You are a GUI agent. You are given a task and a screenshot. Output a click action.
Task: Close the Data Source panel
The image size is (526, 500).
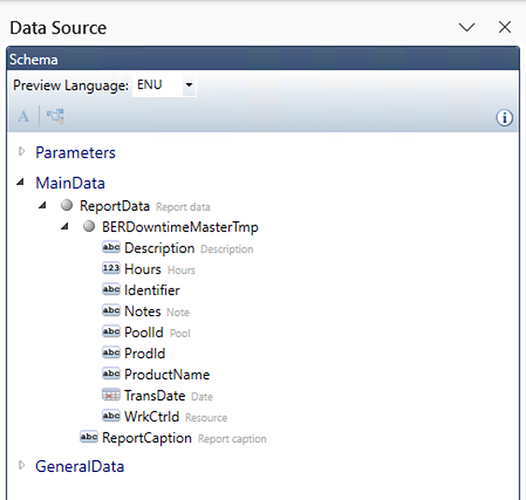click(x=505, y=28)
